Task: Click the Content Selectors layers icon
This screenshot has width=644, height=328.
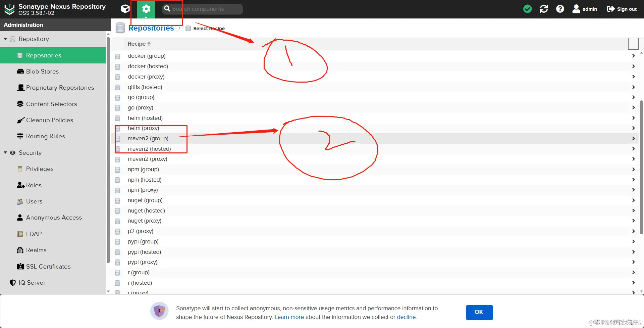Action: point(20,104)
